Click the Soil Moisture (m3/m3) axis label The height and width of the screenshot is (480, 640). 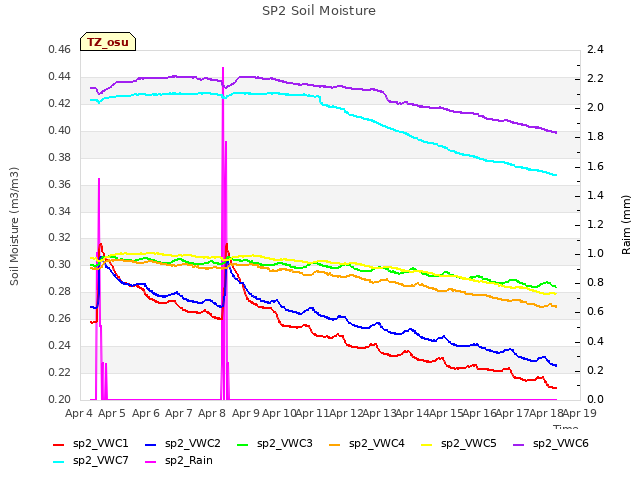tap(14, 226)
